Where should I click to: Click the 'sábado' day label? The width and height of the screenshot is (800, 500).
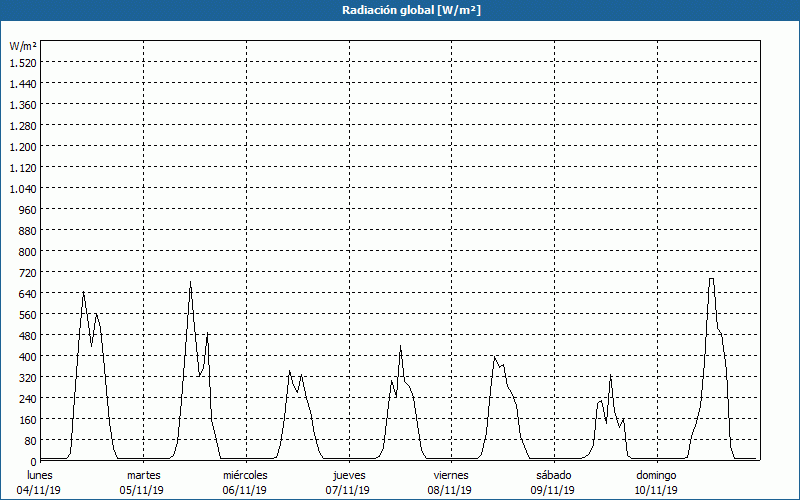coord(554,475)
